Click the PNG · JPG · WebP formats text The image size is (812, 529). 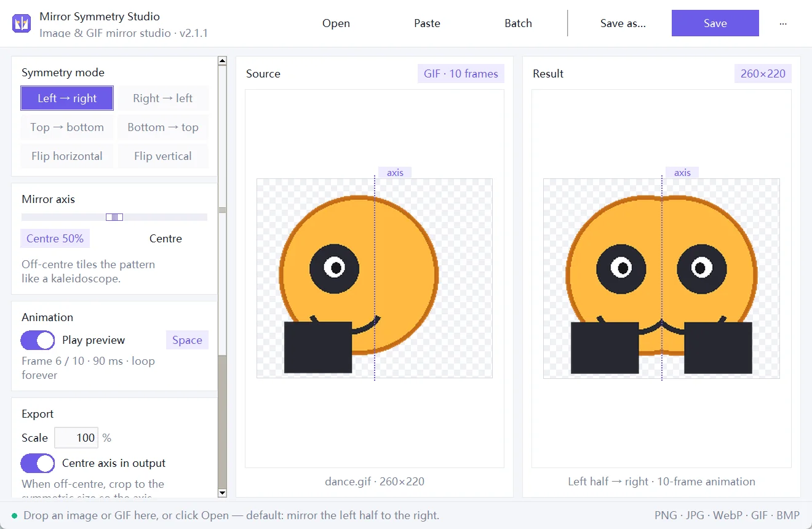727,515
